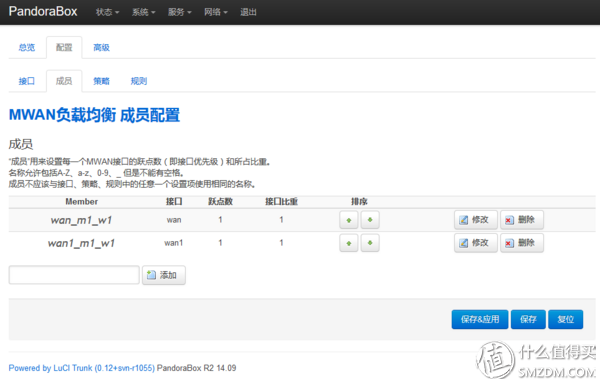
Task: Open the 策略 policies sub-tab
Action: pos(101,81)
